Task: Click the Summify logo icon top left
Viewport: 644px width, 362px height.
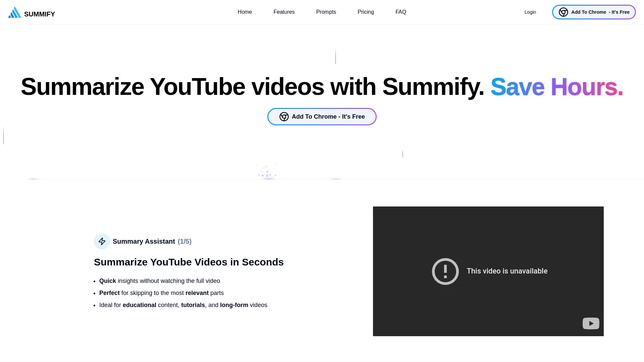Action: (15, 12)
